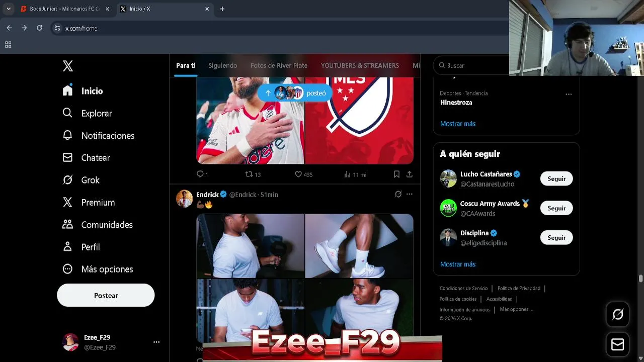Open more options on Endrick post
Image resolution: width=644 pixels, height=362 pixels.
(x=410, y=194)
